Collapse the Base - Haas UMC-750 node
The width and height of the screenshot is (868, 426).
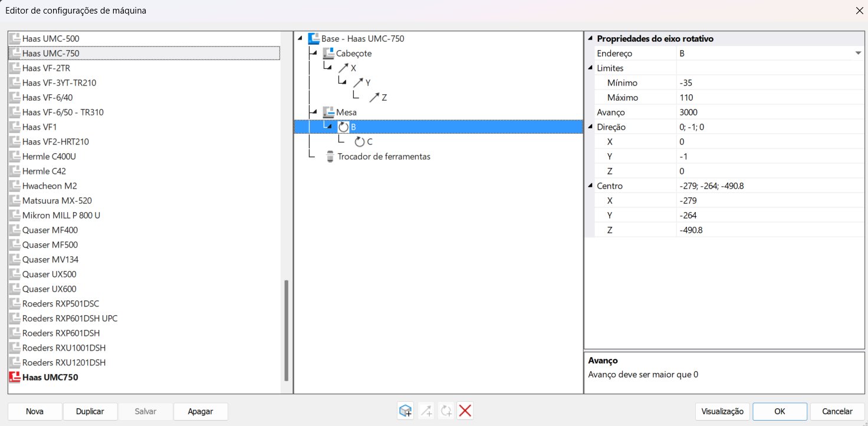coord(300,38)
